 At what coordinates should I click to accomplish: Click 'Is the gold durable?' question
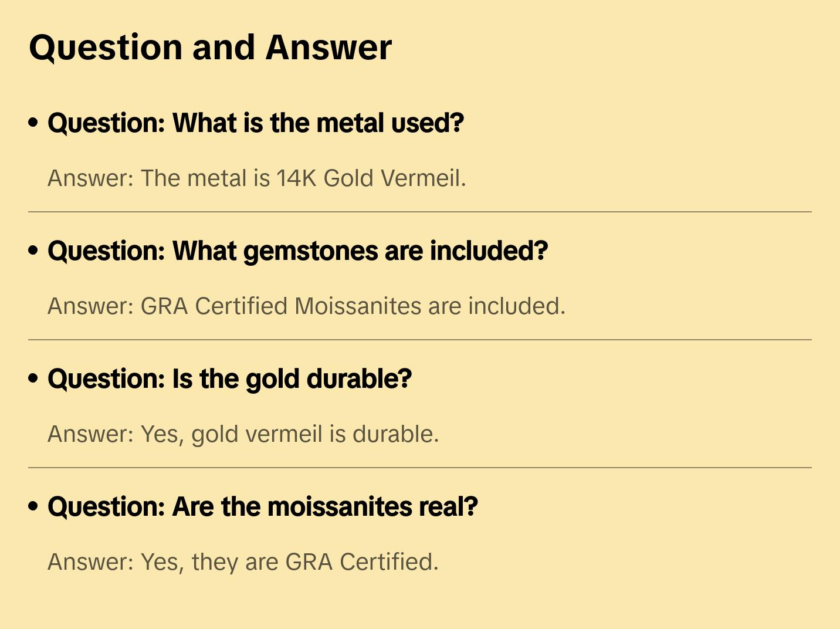229,379
